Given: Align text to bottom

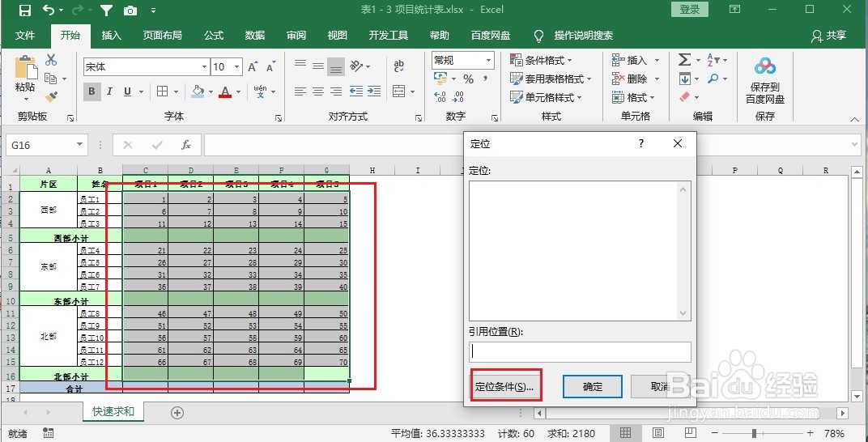Looking at the screenshot, I should click(x=335, y=67).
